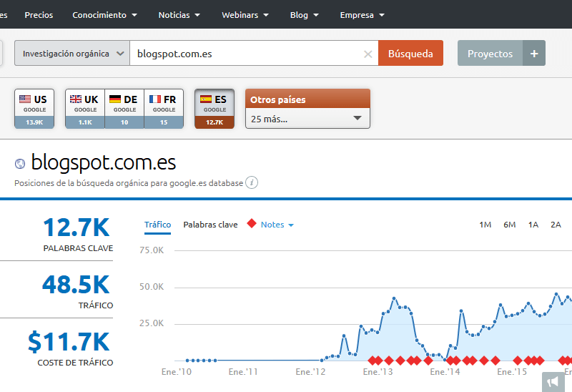This screenshot has height=392, width=572.
Task: Click the Ene.'13 axis label
Action: coord(378,372)
